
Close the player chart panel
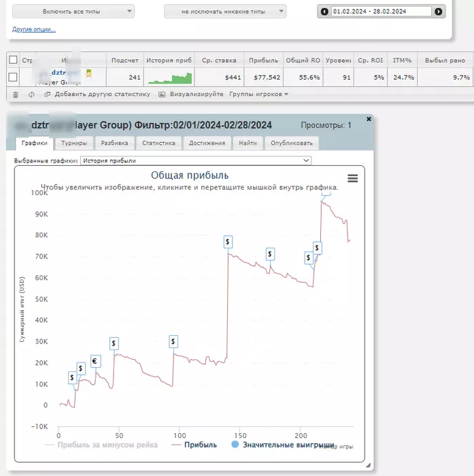pyautogui.click(x=369, y=119)
